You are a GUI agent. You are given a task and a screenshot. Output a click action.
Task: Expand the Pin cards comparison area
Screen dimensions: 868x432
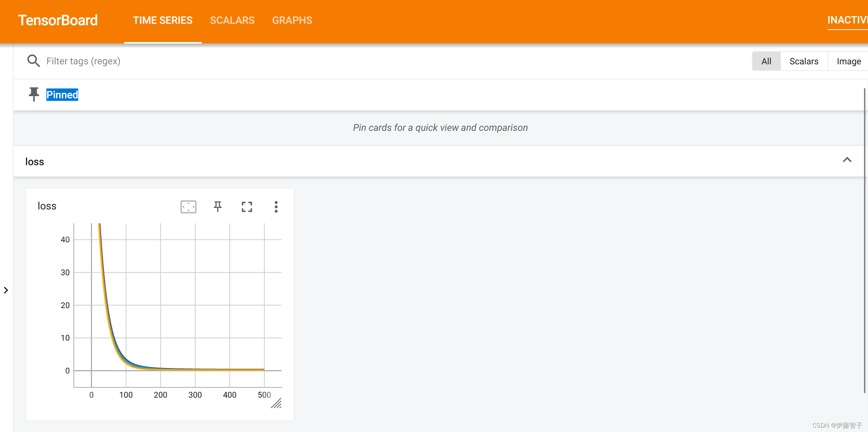pyautogui.click(x=440, y=128)
